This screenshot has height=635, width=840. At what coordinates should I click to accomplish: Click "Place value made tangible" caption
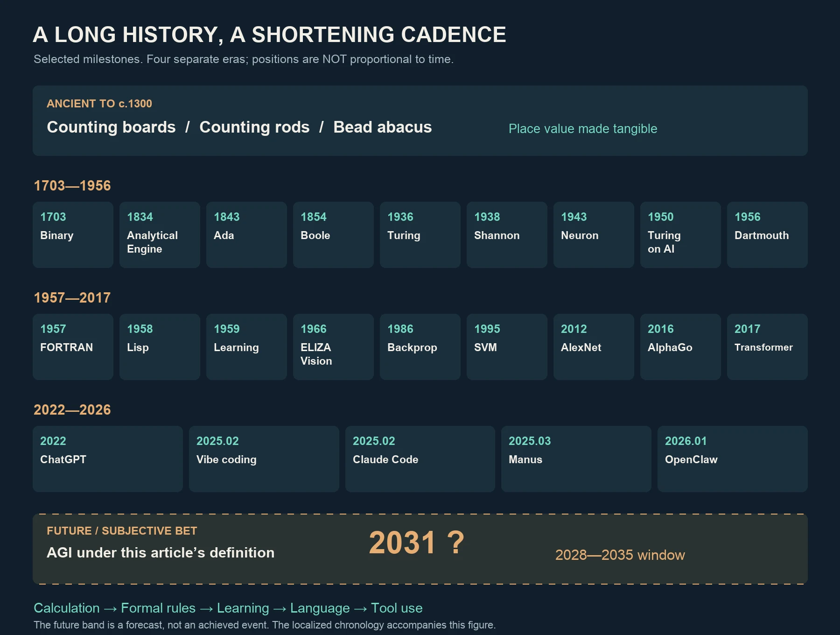tap(583, 129)
